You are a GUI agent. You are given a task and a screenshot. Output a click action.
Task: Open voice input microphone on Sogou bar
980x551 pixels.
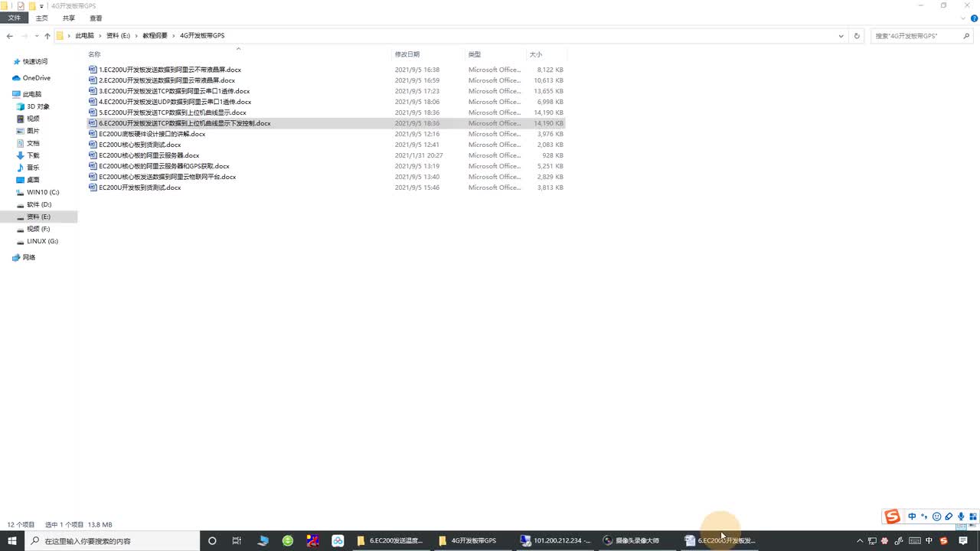(x=961, y=517)
